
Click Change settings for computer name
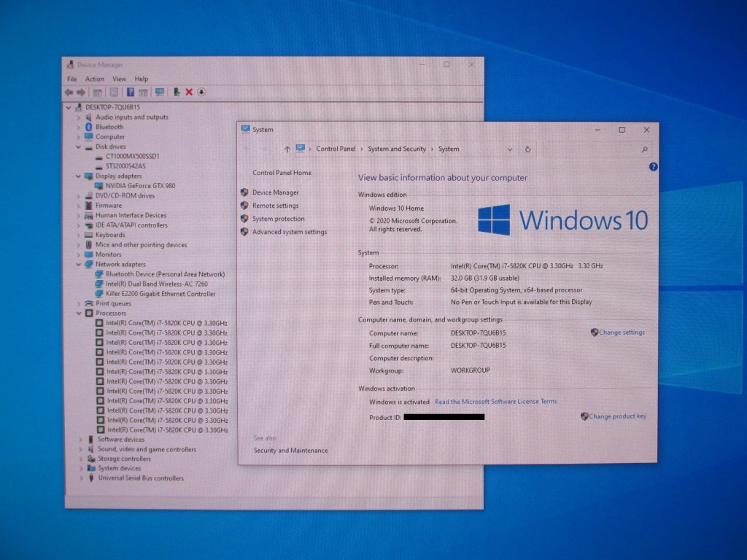622,332
